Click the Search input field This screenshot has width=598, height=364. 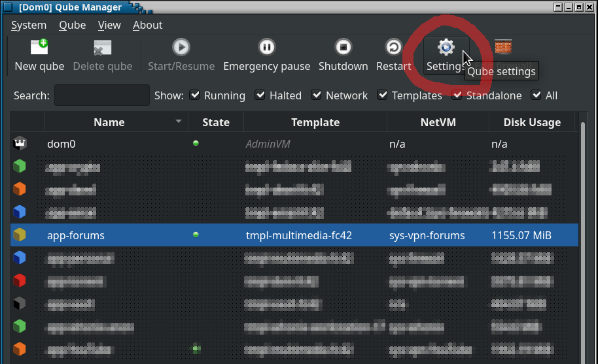pyautogui.click(x=102, y=95)
